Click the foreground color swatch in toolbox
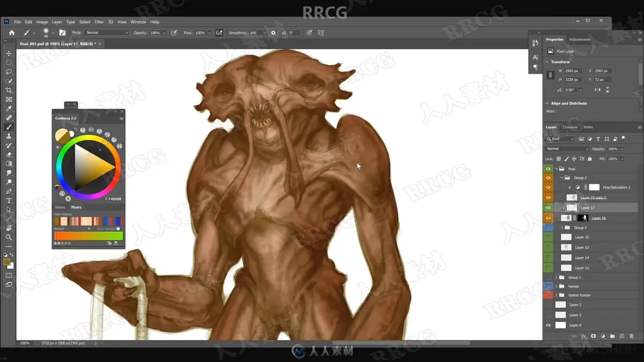Image resolution: width=644 pixels, height=362 pixels. [x=6, y=262]
